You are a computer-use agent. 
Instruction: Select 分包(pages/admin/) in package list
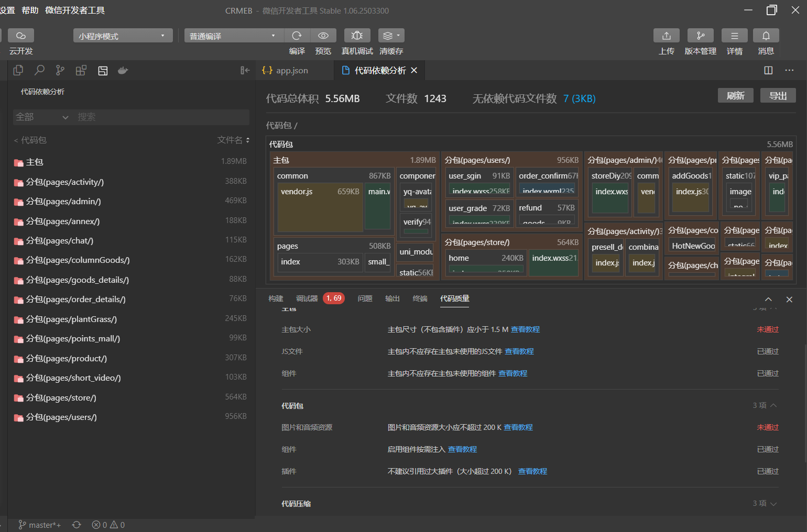point(130,201)
